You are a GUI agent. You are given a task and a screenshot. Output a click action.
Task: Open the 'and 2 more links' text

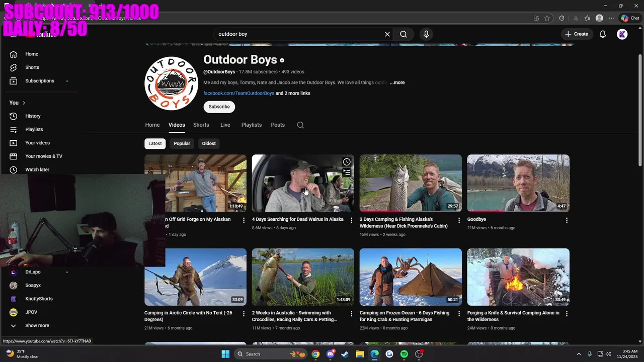(293, 94)
